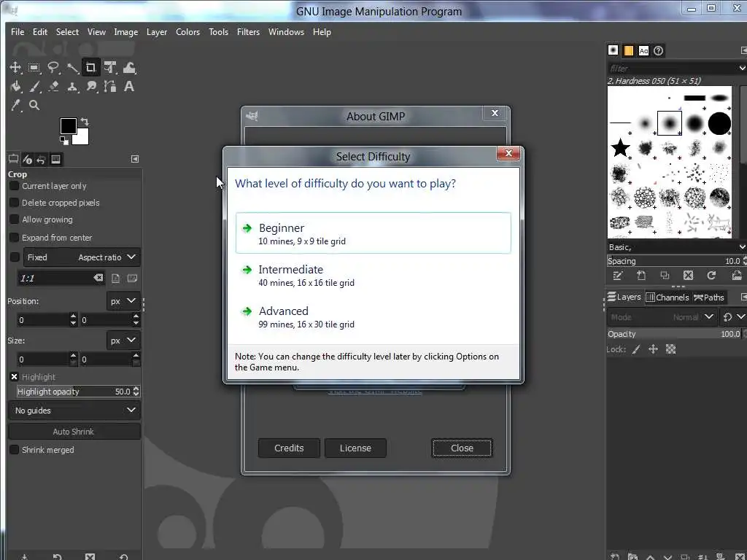Screen dimensions: 747x560
Task: Reset colors to default black and white
Action: click(63, 140)
